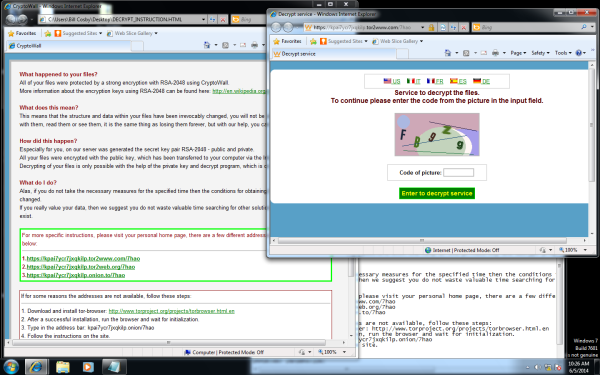The height and width of the screenshot is (375, 600).
Task: Select DE language link
Action: tap(481, 81)
